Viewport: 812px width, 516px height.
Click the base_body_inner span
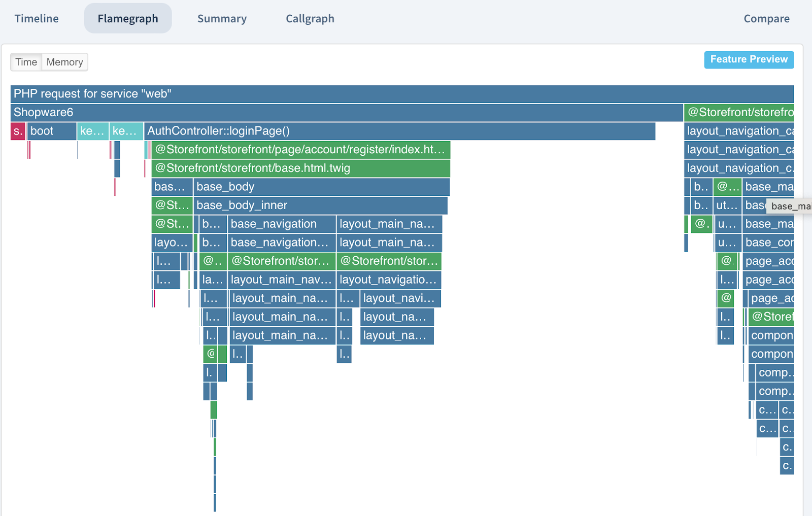coord(321,205)
